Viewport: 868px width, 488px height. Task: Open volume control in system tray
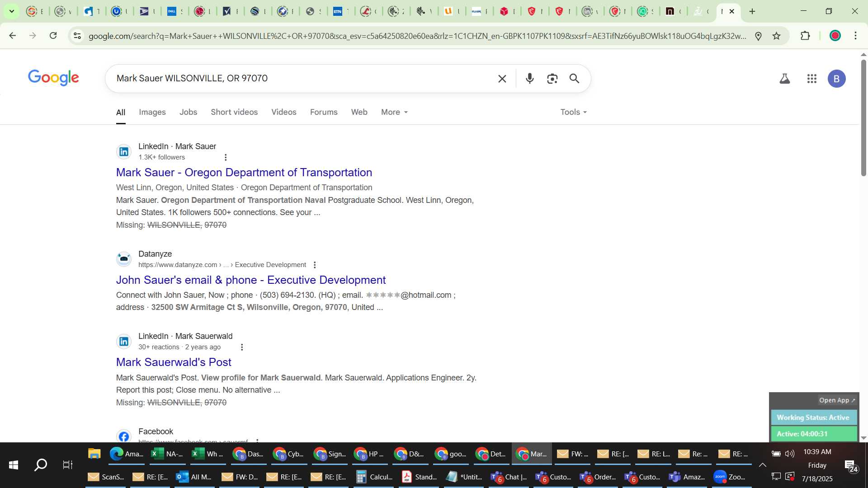790,454
